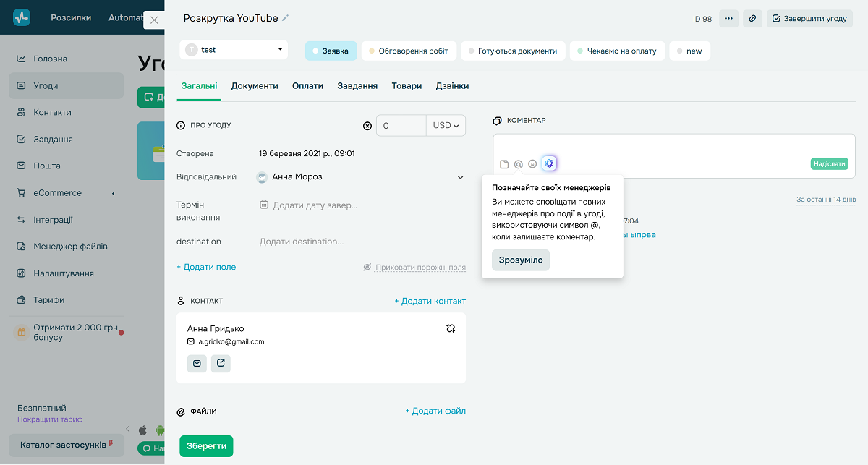Open Інтеграції in sidebar
This screenshot has height=465, width=868.
(67, 220)
